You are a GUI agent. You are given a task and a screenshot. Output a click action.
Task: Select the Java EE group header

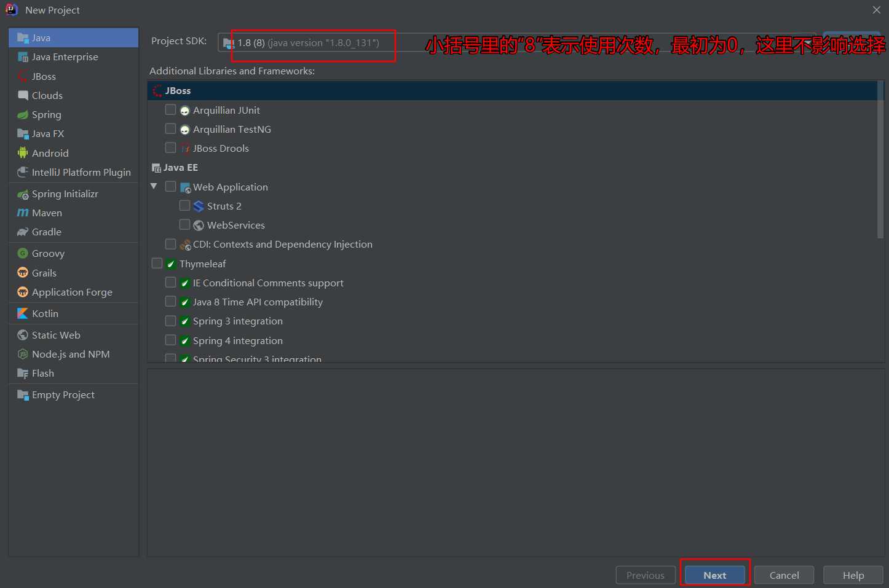[x=512, y=168]
